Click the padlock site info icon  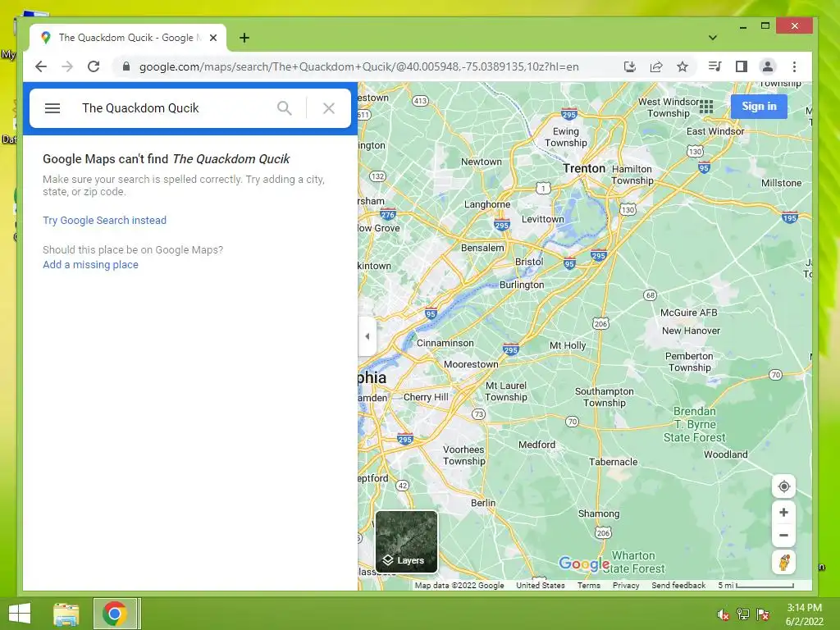click(126, 66)
